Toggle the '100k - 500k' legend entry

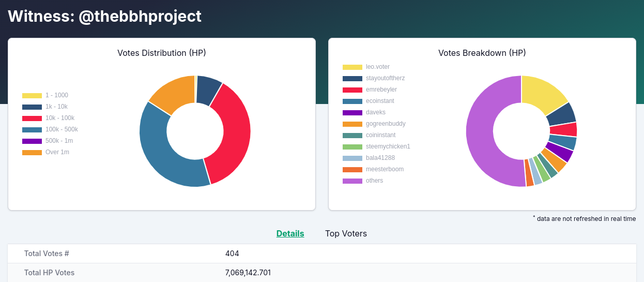[x=50, y=129]
